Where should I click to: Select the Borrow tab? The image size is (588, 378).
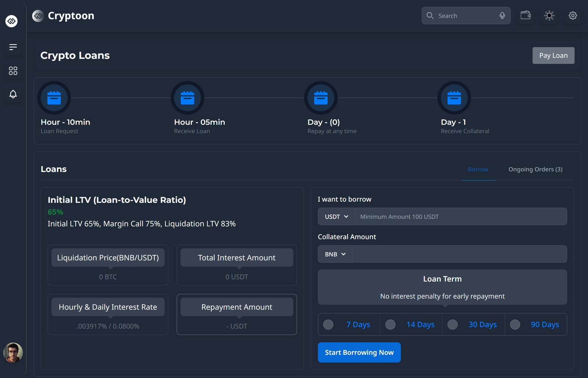478,169
